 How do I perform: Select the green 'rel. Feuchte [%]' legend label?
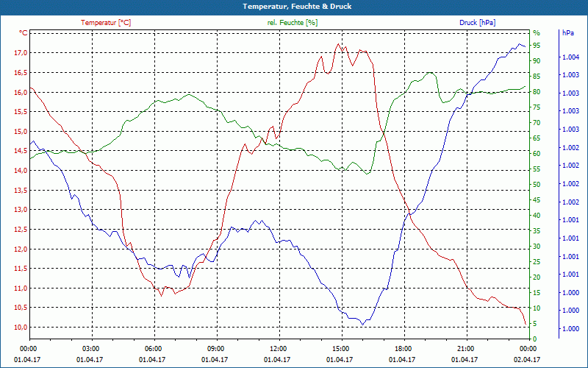click(292, 23)
